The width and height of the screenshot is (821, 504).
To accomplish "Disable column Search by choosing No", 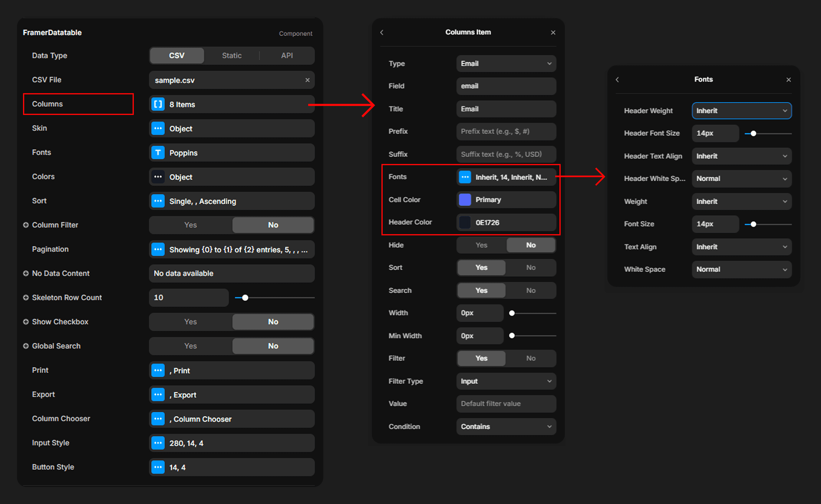I will 531,290.
